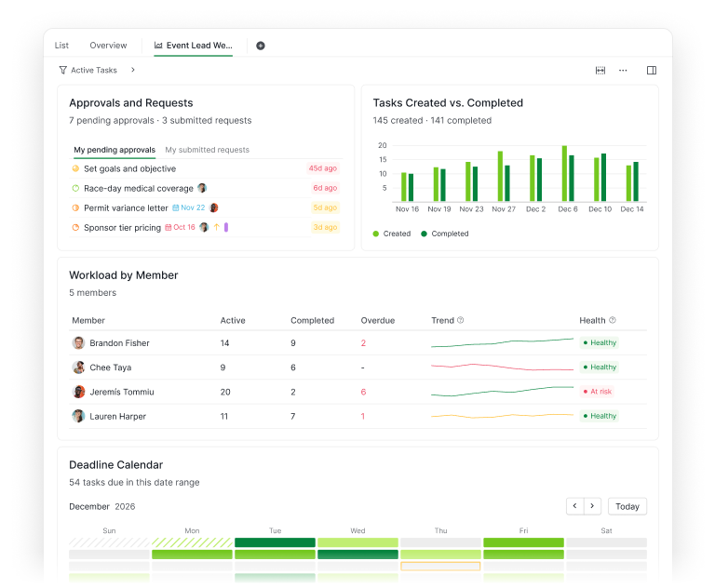Click the Dec 6 created bar

point(564,174)
